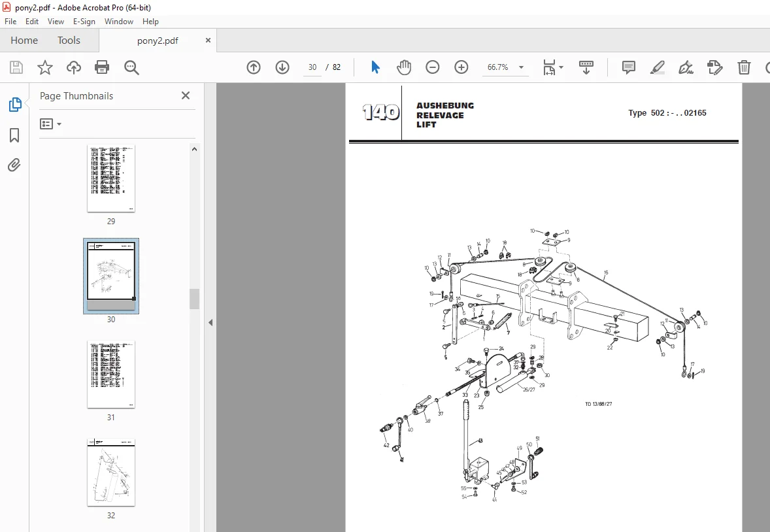Select the Highlight text pen tool
770x532 pixels.
[657, 67]
